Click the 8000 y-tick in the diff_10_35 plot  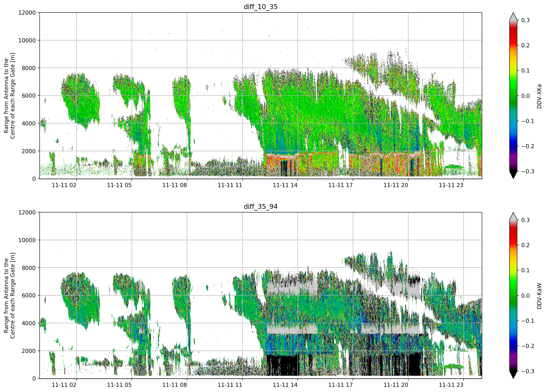point(29,68)
